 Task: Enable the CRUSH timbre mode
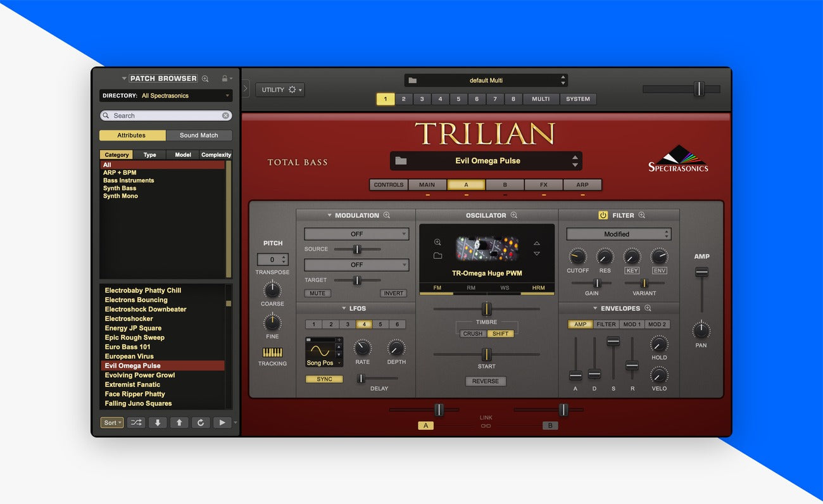473,334
